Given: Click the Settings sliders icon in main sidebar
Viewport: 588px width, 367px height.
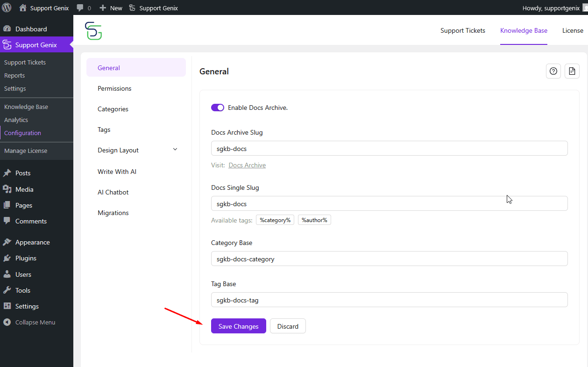Looking at the screenshot, I should coord(7,306).
